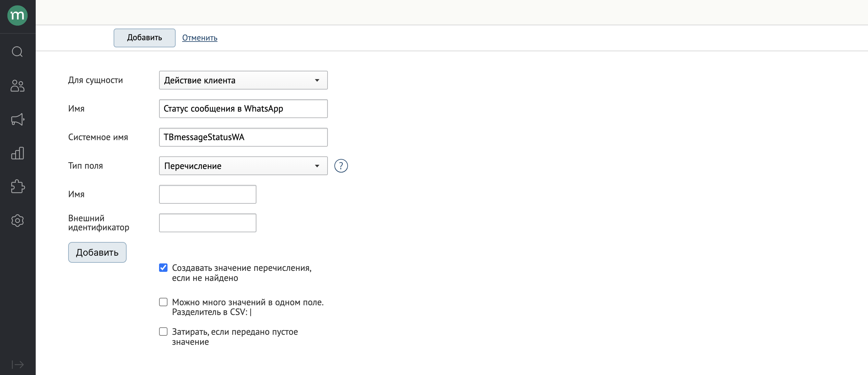868x375 pixels.
Task: Enable Можно много значений checkbox
Action: [x=163, y=302]
